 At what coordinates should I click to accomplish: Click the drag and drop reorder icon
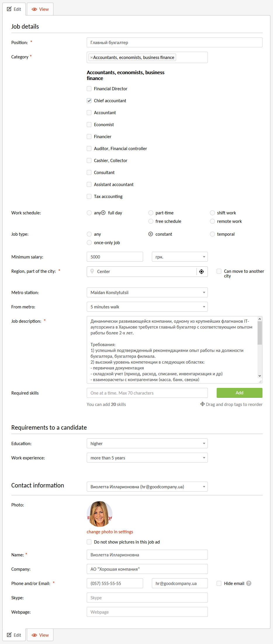pyautogui.click(x=202, y=404)
